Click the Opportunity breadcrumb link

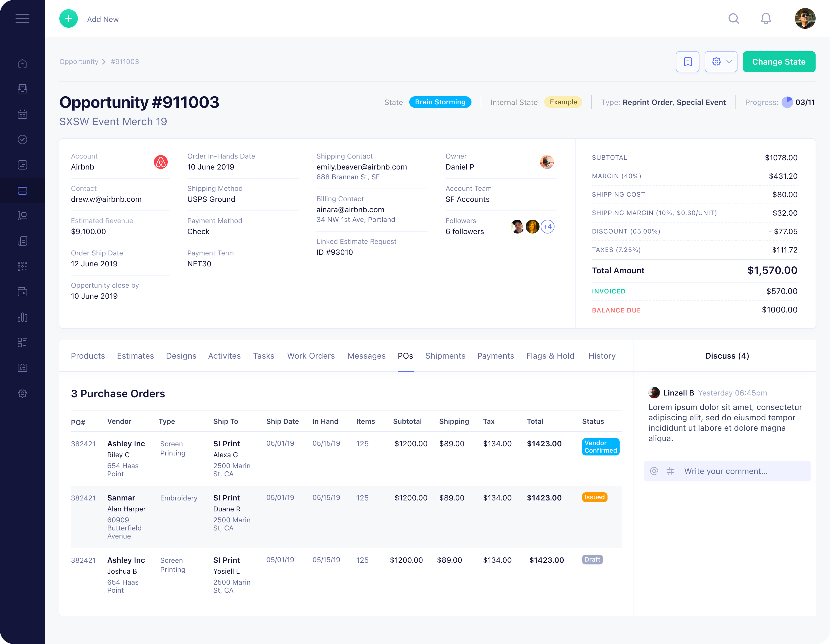[79, 62]
